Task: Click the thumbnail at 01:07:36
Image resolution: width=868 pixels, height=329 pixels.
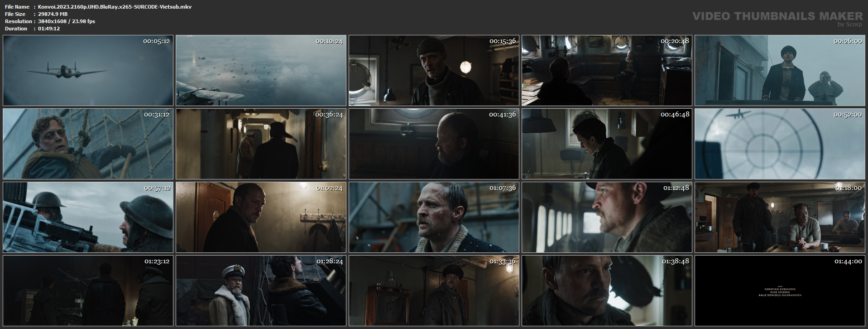Action: point(434,218)
